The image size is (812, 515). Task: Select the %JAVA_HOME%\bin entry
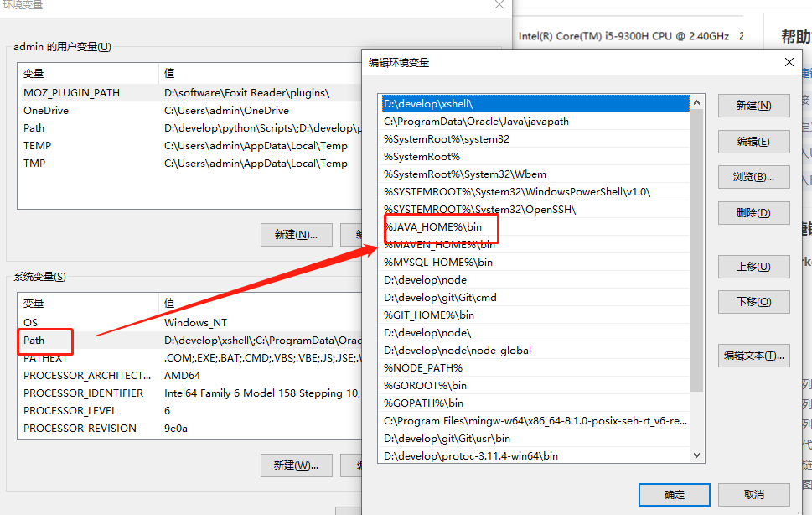[x=535, y=227]
